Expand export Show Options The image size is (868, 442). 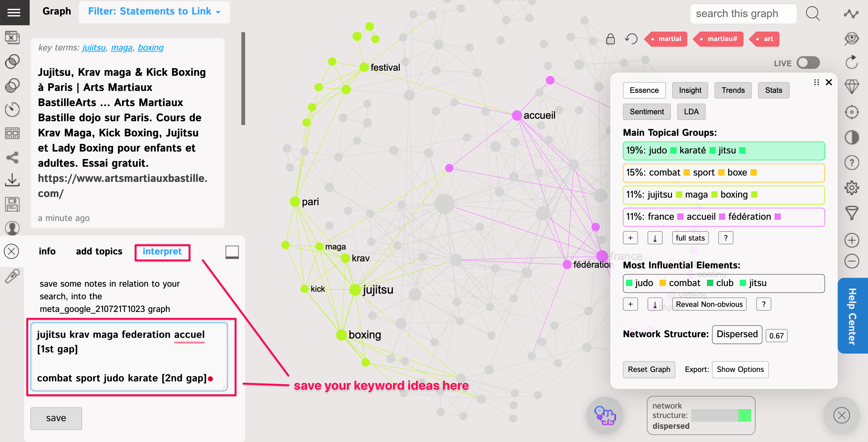click(740, 369)
